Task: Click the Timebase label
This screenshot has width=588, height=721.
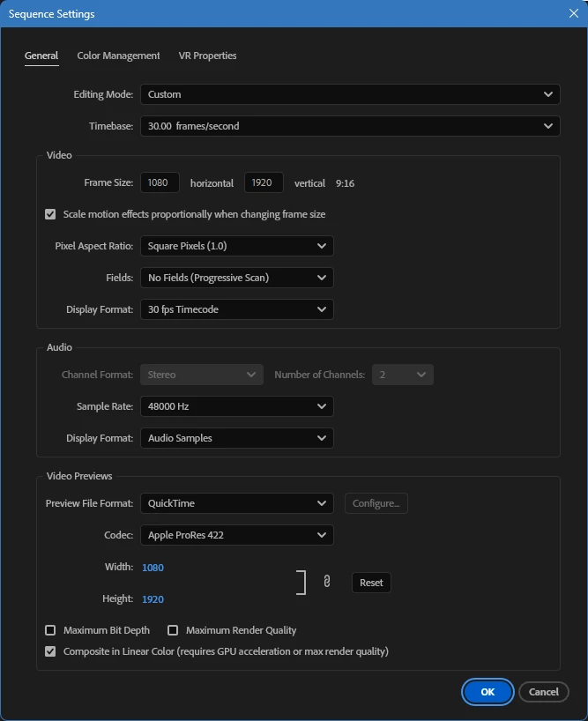Action: [111, 126]
